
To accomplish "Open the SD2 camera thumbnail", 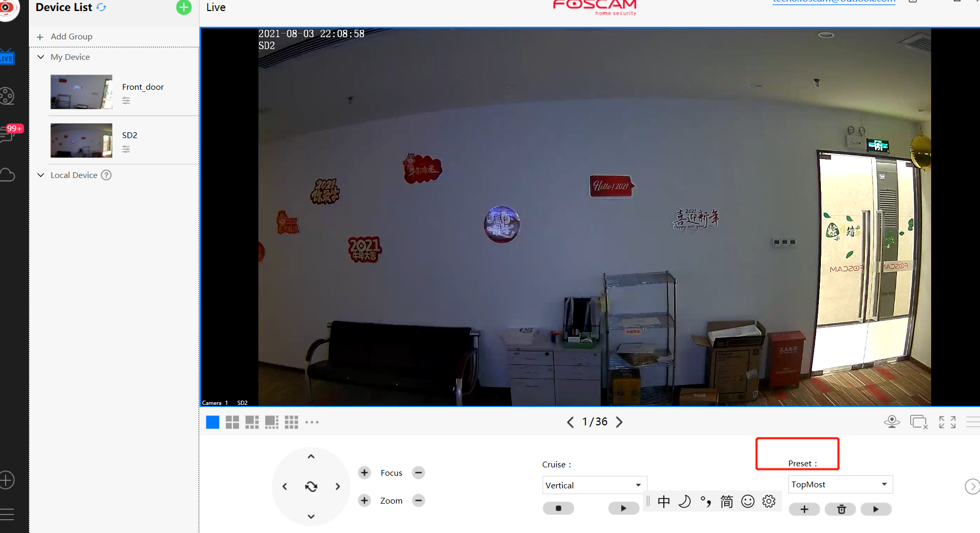I will point(81,140).
